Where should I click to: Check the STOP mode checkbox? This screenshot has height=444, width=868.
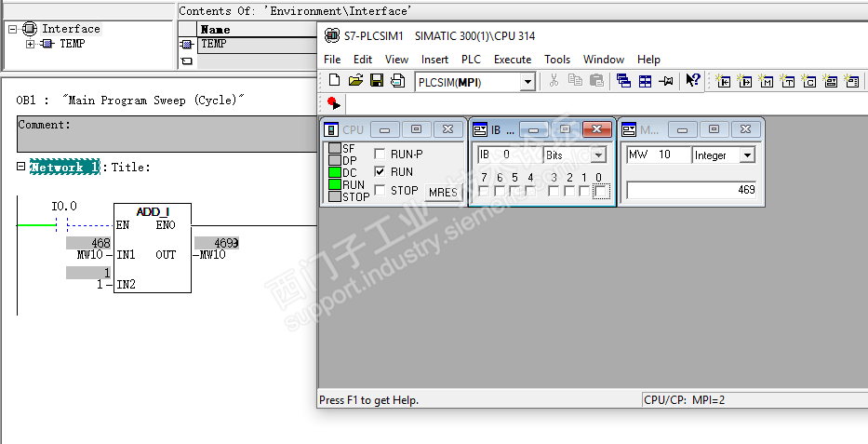coord(380,190)
